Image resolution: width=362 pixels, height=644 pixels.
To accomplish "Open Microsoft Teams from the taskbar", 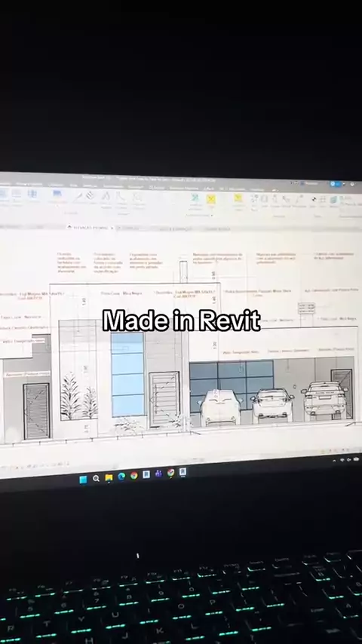I will coord(158,474).
